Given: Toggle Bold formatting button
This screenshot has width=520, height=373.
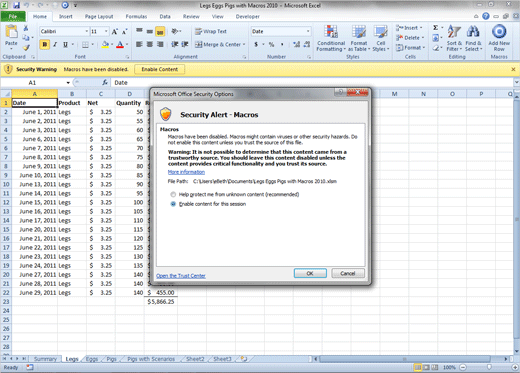Looking at the screenshot, I should [x=45, y=44].
